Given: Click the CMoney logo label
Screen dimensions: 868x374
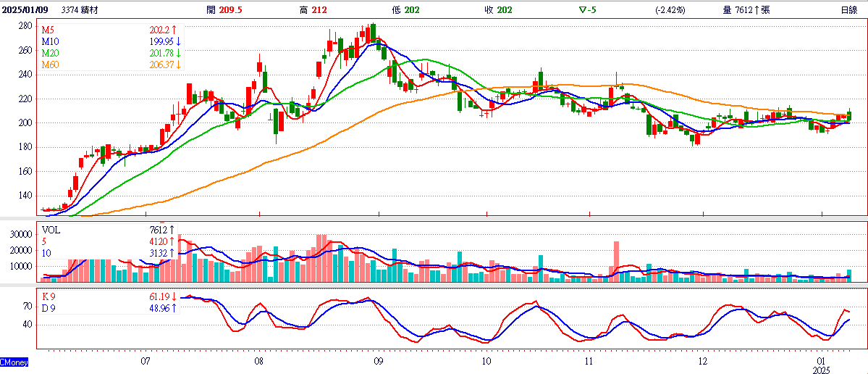Looking at the screenshot, I should point(14,362).
